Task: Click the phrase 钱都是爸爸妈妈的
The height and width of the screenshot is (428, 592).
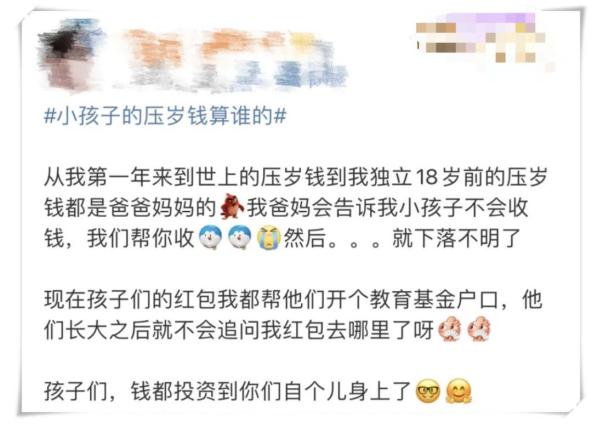Action: (x=130, y=207)
